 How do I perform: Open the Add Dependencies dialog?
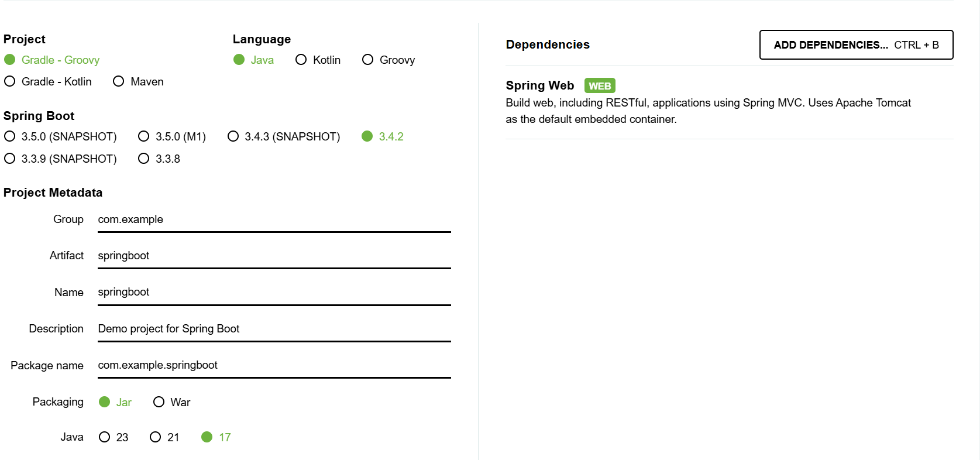coord(856,45)
